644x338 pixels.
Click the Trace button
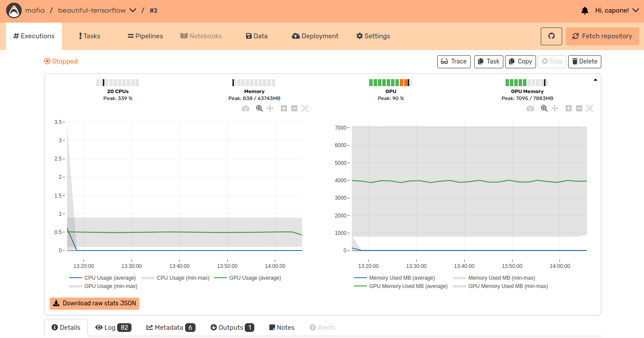click(x=454, y=61)
